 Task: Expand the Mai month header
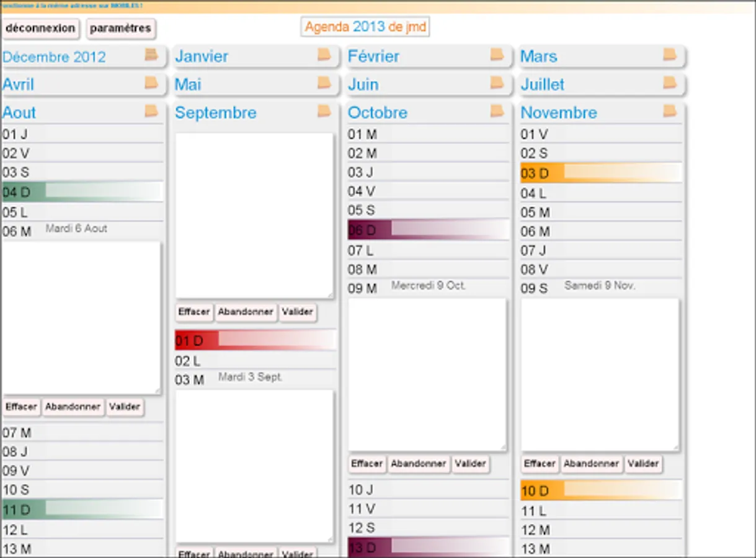tap(188, 84)
